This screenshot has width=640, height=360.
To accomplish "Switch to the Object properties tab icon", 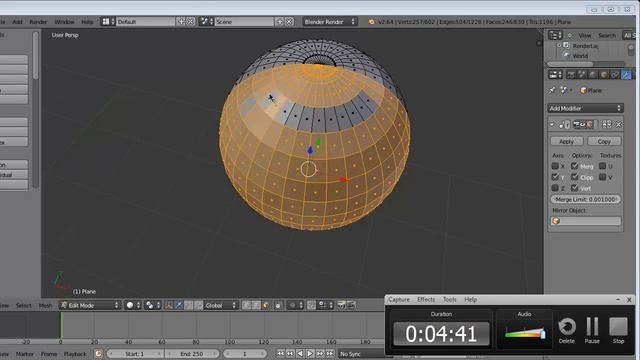I will (604, 75).
